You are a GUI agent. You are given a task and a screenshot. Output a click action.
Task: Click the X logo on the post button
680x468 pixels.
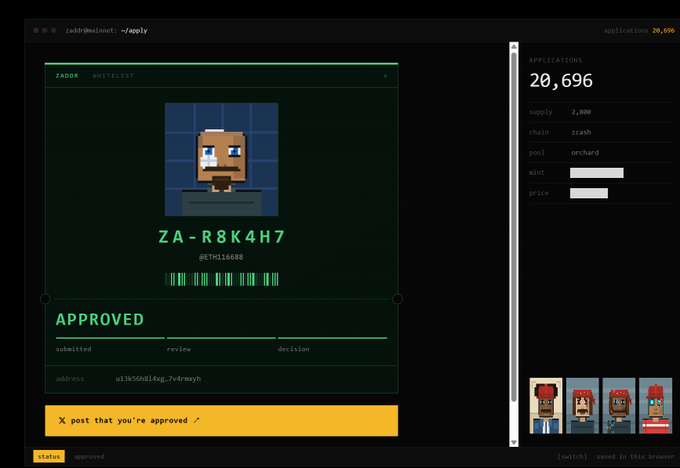coord(62,420)
